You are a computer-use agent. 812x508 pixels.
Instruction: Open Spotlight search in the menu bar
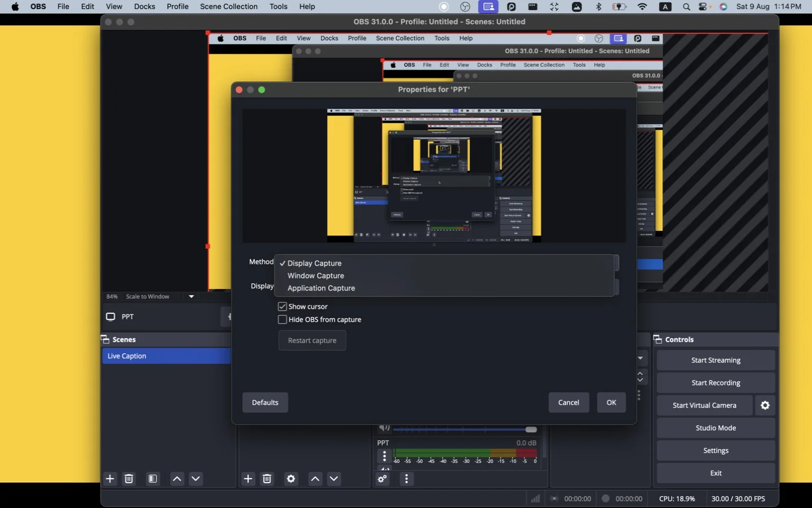click(x=686, y=7)
